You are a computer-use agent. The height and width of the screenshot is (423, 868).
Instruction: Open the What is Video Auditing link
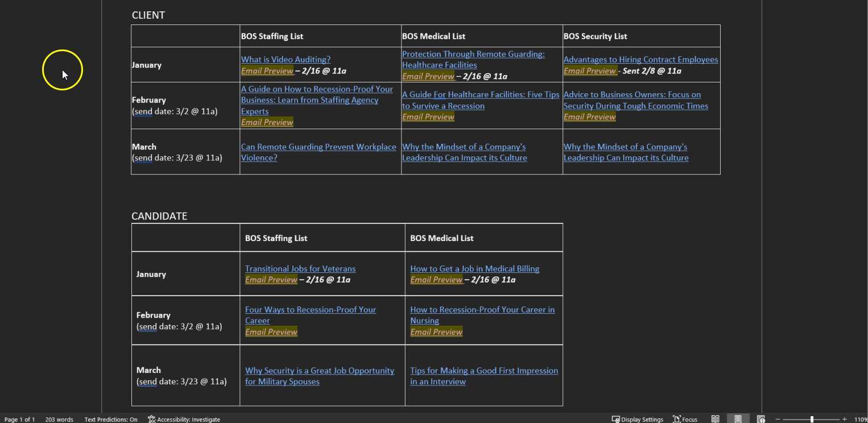point(286,59)
